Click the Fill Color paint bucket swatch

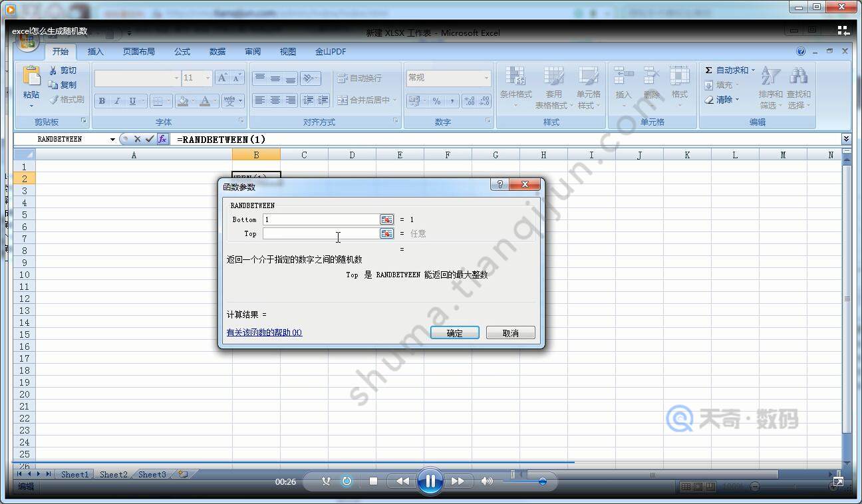[182, 101]
